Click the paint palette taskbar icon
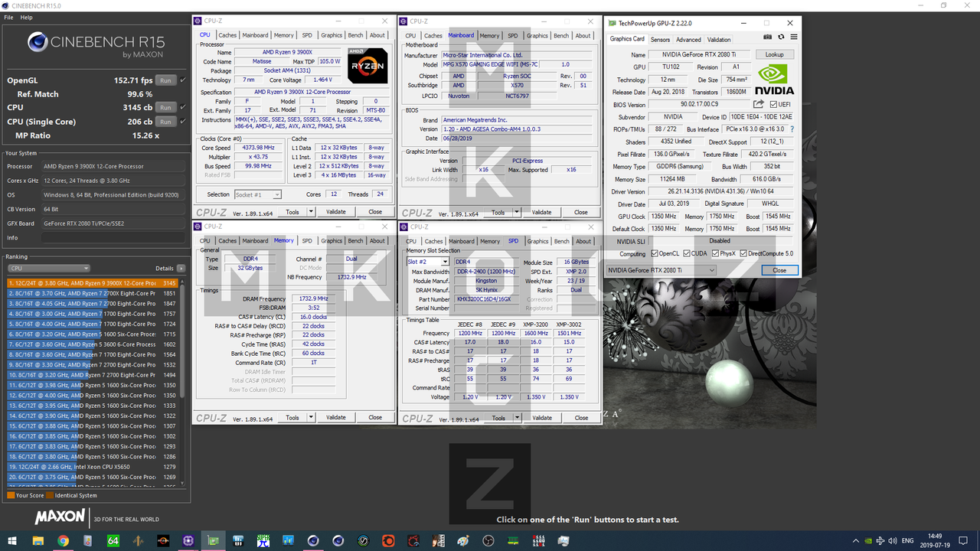The height and width of the screenshot is (551, 980). click(x=462, y=541)
